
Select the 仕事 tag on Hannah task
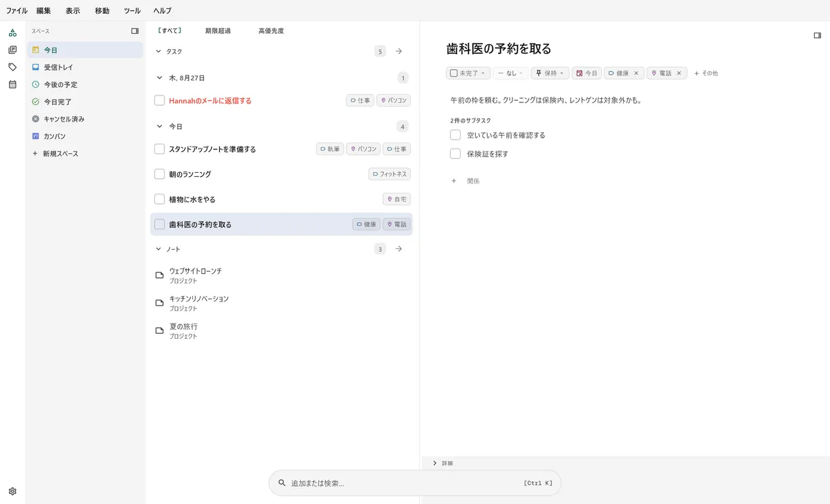tap(360, 100)
